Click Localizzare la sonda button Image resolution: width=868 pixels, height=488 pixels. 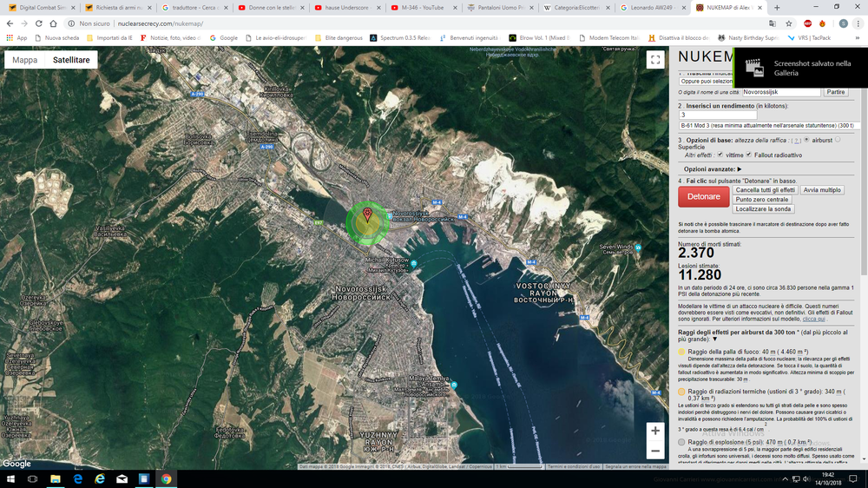coord(763,208)
